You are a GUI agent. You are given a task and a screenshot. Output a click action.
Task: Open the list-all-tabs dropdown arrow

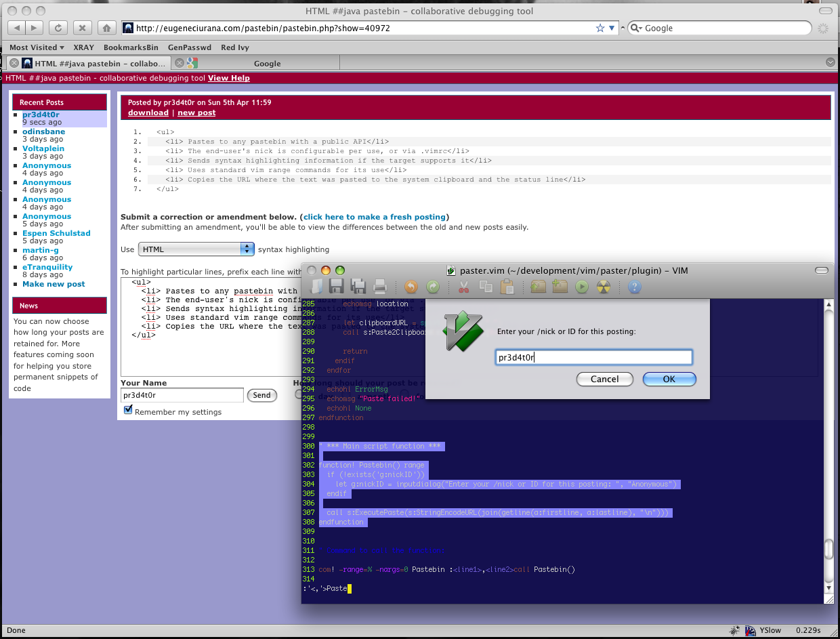[831, 62]
